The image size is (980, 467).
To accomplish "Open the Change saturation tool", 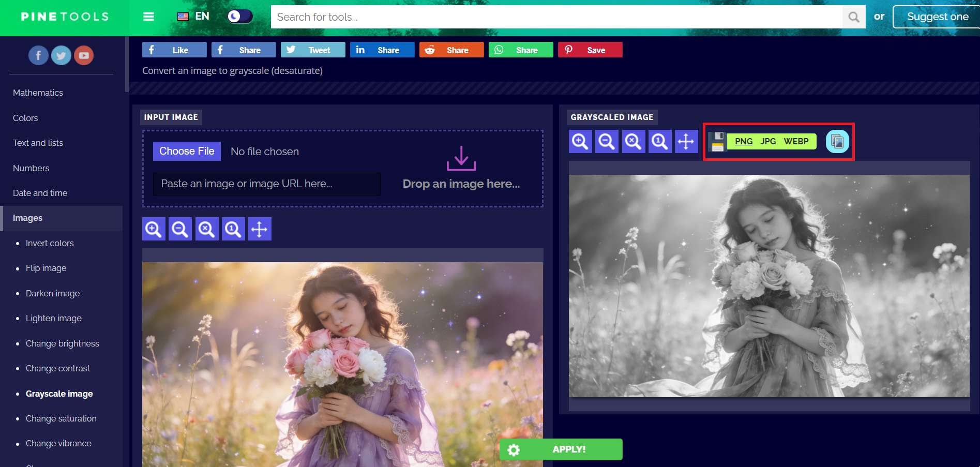I will coord(61,418).
